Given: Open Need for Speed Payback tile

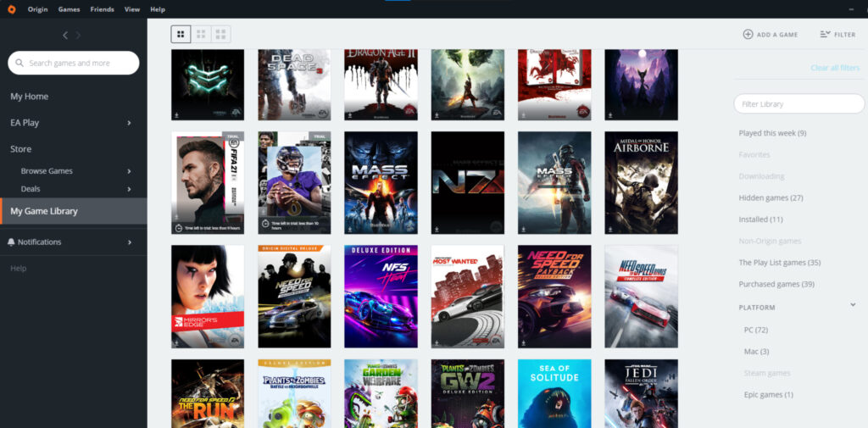Looking at the screenshot, I should click(554, 297).
